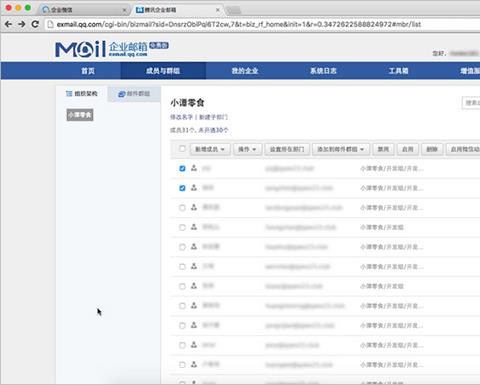Viewport: 480px width, 385px height.
Task: Click the 组织架构 tree icon
Action: tap(69, 94)
